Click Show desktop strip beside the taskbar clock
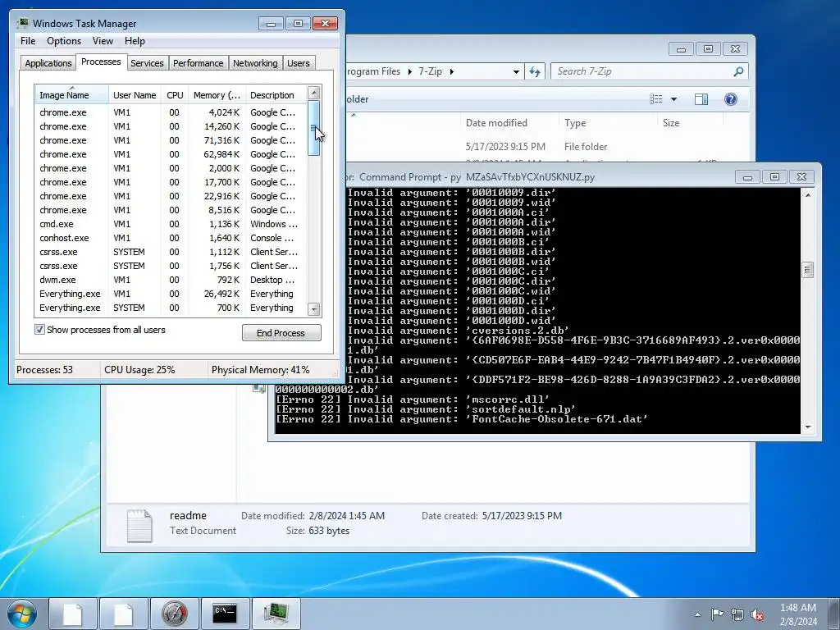Viewport: 840px width, 630px height. [836, 614]
